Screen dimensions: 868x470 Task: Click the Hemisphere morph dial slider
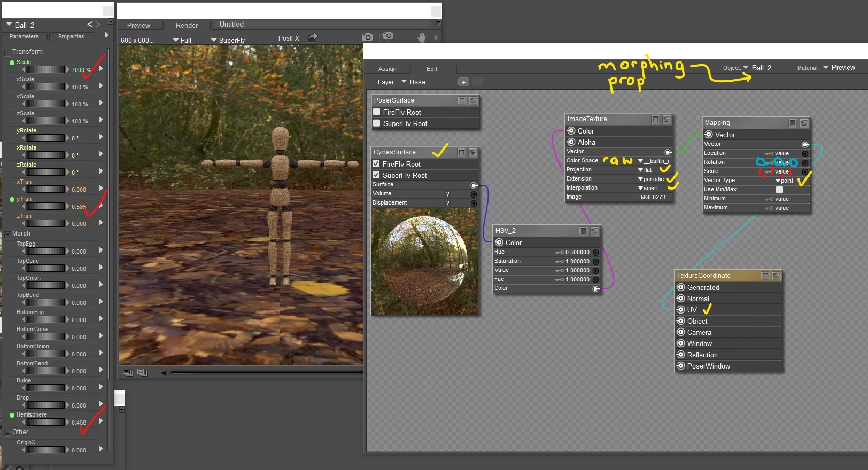point(45,422)
